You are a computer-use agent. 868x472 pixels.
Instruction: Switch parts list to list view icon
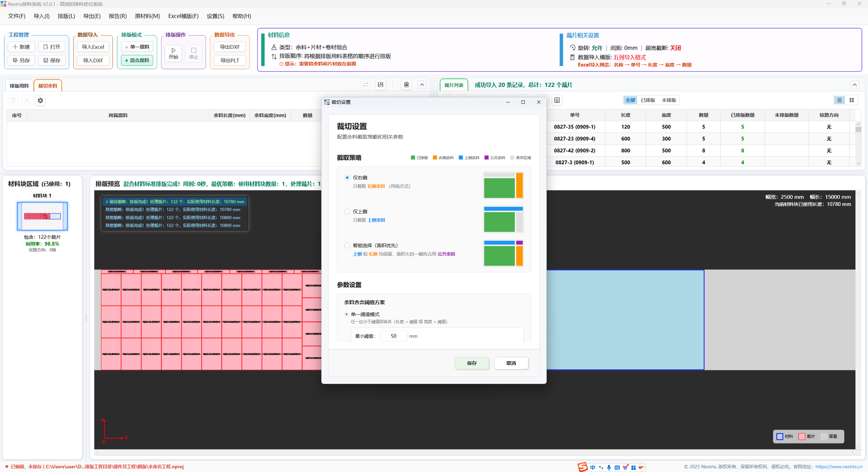[839, 100]
